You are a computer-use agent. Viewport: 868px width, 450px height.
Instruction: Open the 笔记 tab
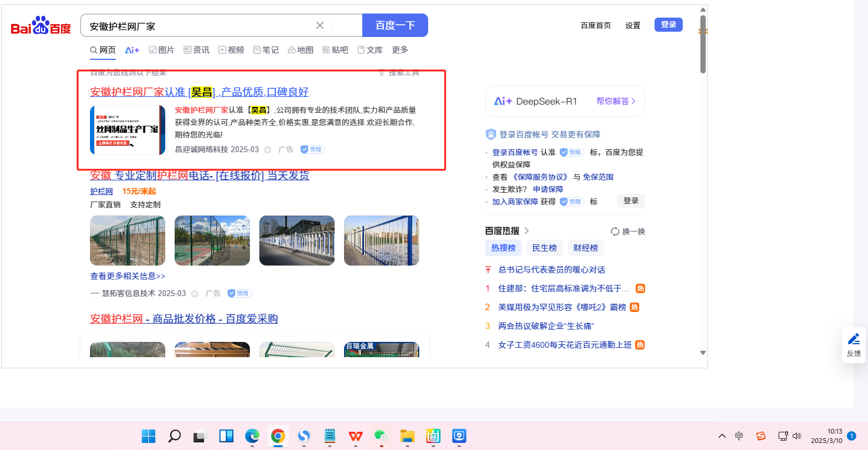tap(266, 50)
